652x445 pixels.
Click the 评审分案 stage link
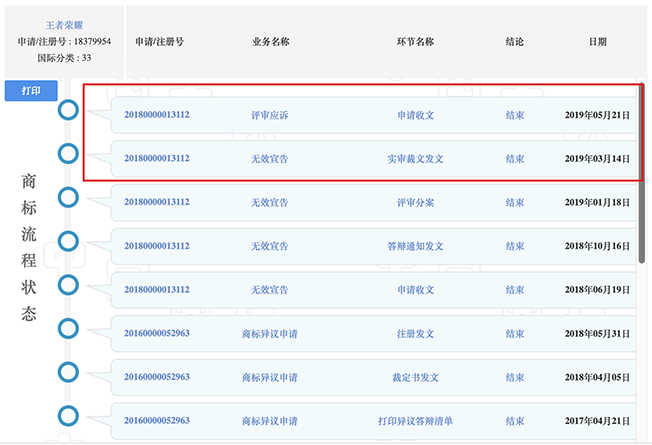(415, 203)
